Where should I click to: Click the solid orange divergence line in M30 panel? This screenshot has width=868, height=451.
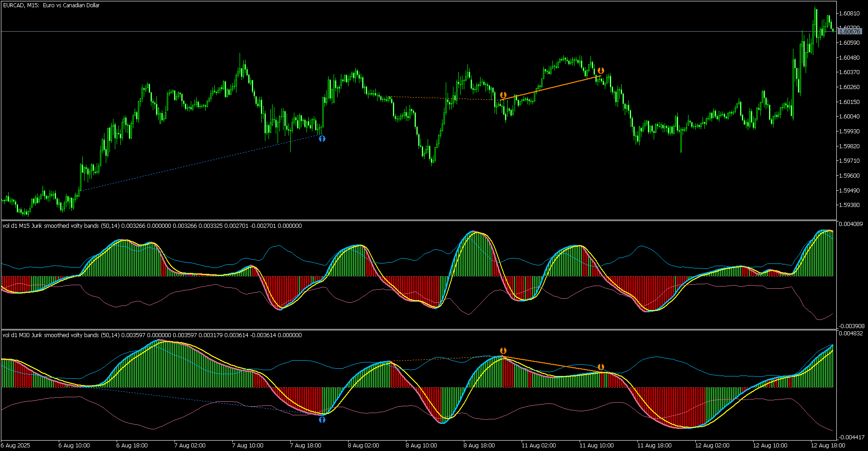(552, 365)
